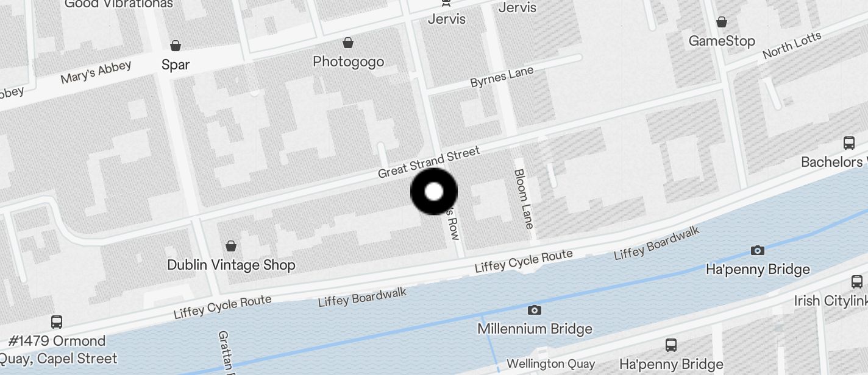This screenshot has height=375, width=868.
Task: Select the Bloom Lane street label
Action: tap(524, 199)
